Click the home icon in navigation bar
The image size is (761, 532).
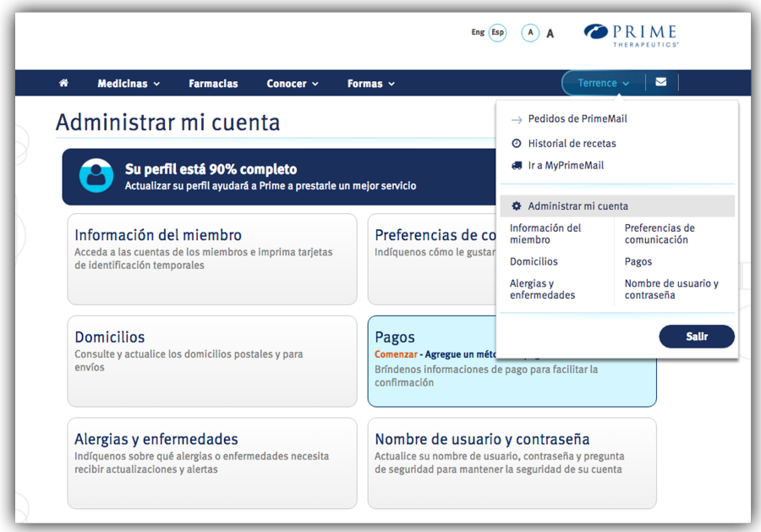point(63,83)
